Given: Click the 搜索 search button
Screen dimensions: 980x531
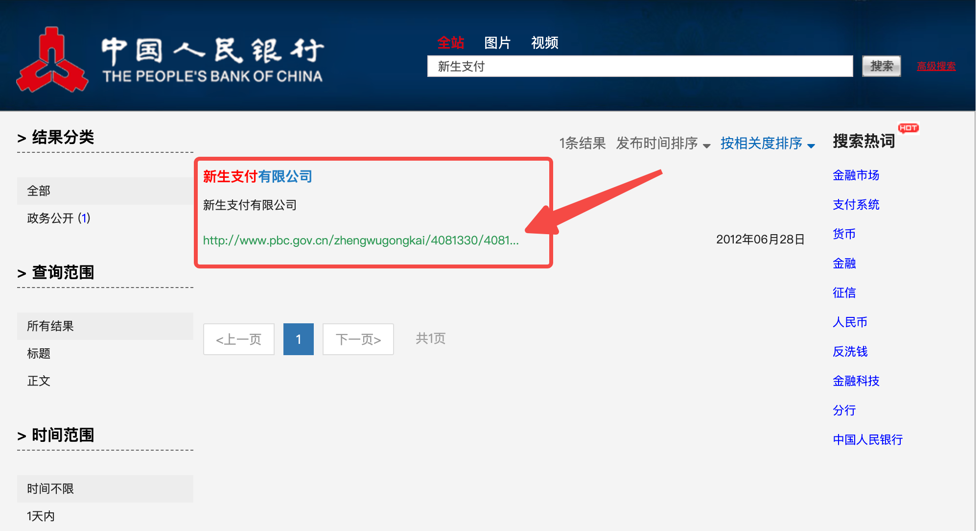Looking at the screenshot, I should (x=882, y=66).
